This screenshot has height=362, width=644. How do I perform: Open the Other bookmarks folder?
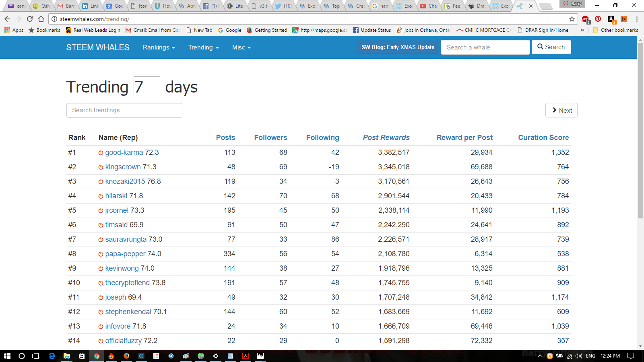(615, 30)
